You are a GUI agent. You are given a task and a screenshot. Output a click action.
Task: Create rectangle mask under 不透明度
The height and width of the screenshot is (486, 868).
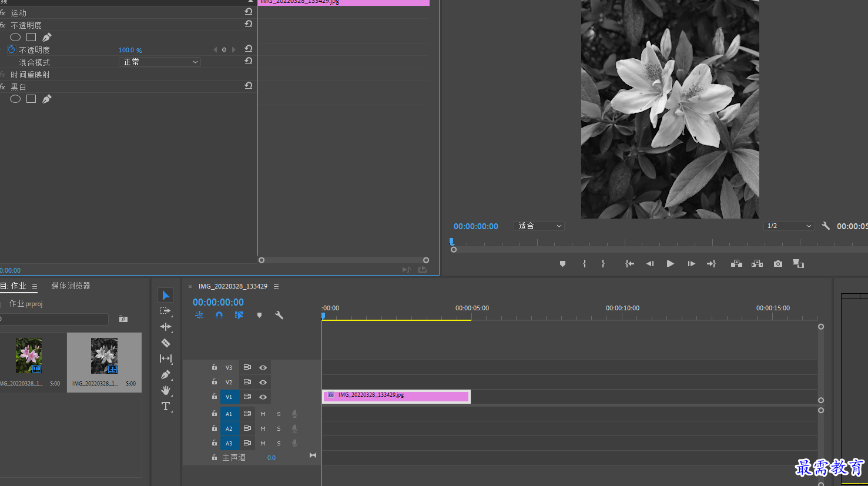click(x=31, y=37)
